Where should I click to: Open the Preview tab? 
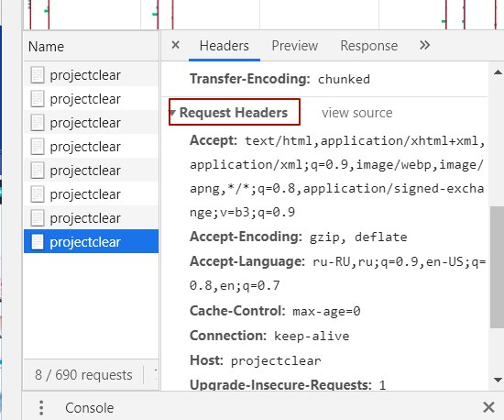click(x=295, y=46)
